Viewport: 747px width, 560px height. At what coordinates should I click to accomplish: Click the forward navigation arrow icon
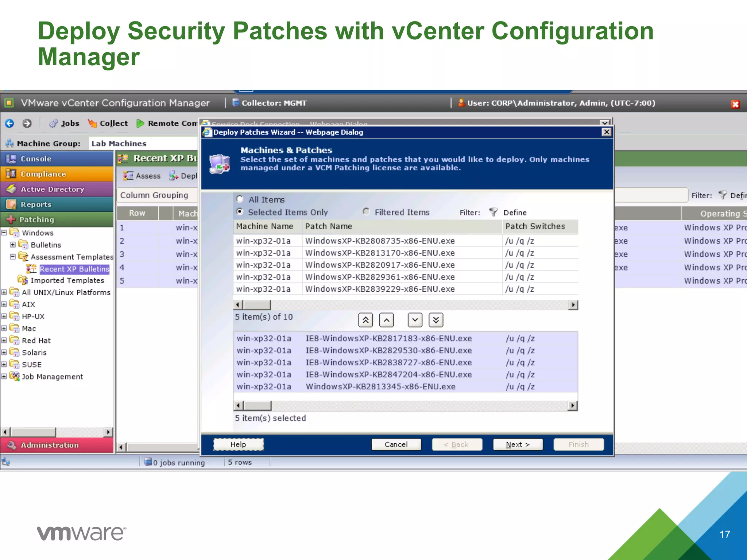tap(27, 123)
